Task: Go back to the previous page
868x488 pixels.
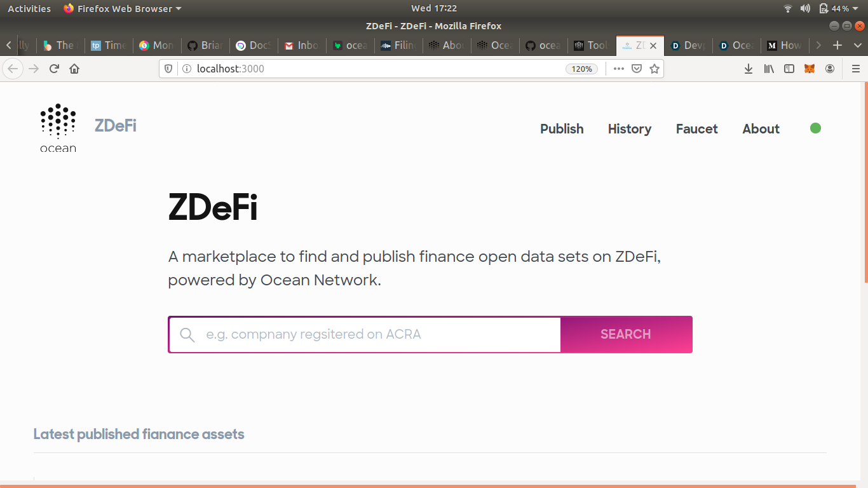Action: click(13, 69)
